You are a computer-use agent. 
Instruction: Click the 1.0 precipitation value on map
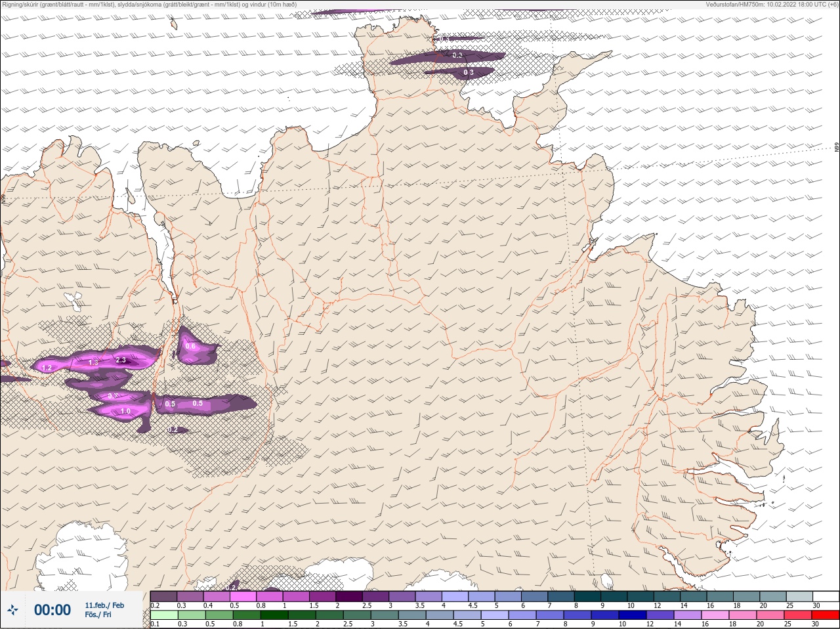[125, 411]
